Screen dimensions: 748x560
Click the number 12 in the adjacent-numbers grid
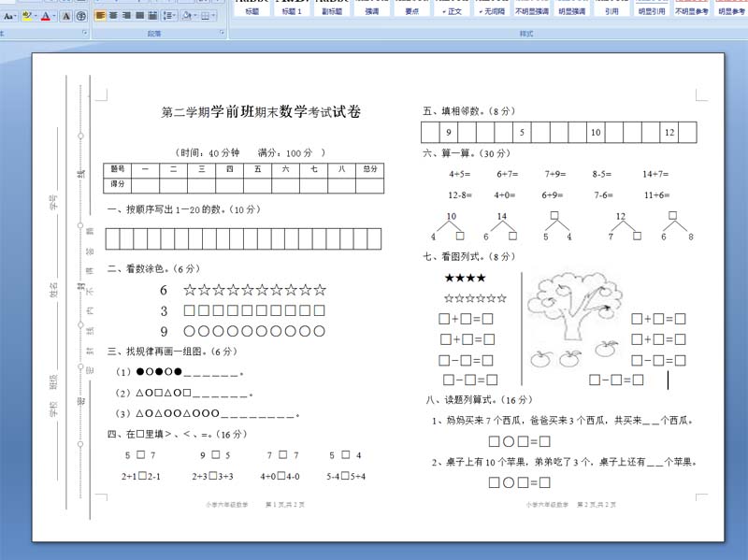(669, 133)
